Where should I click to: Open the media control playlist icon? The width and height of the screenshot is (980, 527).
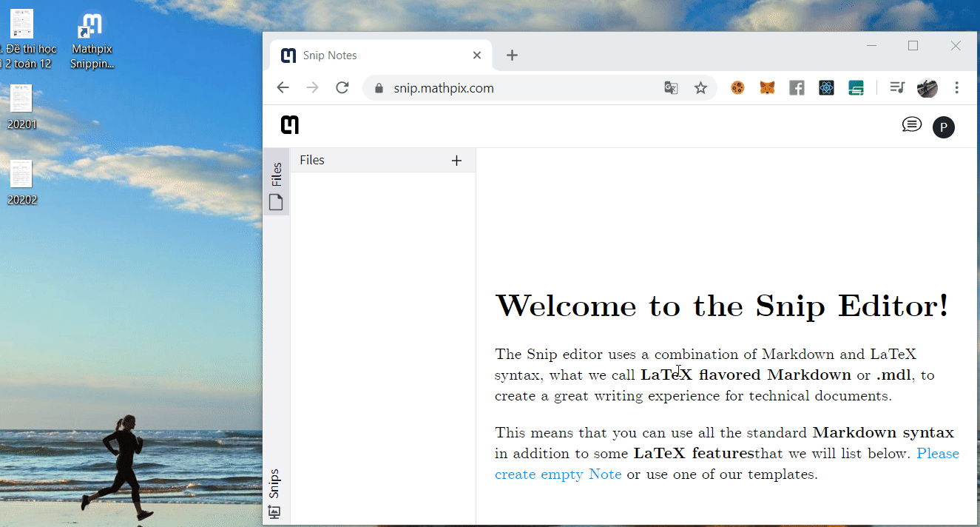pyautogui.click(x=897, y=88)
